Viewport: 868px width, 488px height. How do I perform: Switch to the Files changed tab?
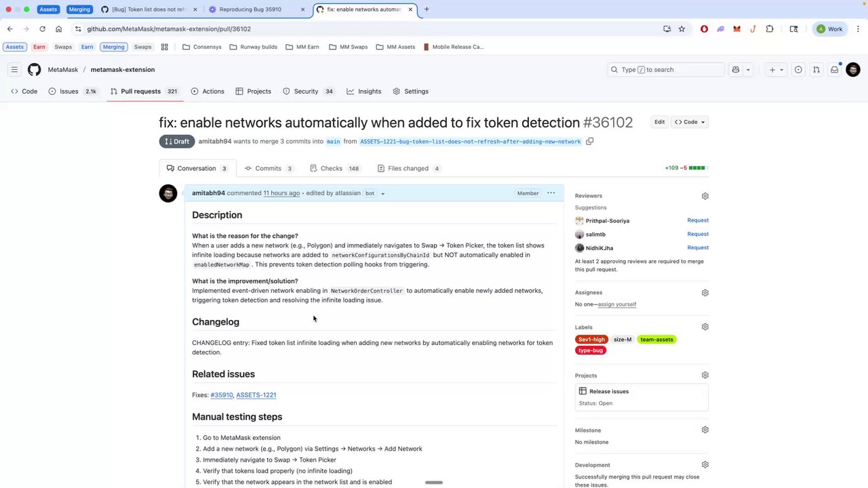pyautogui.click(x=409, y=169)
